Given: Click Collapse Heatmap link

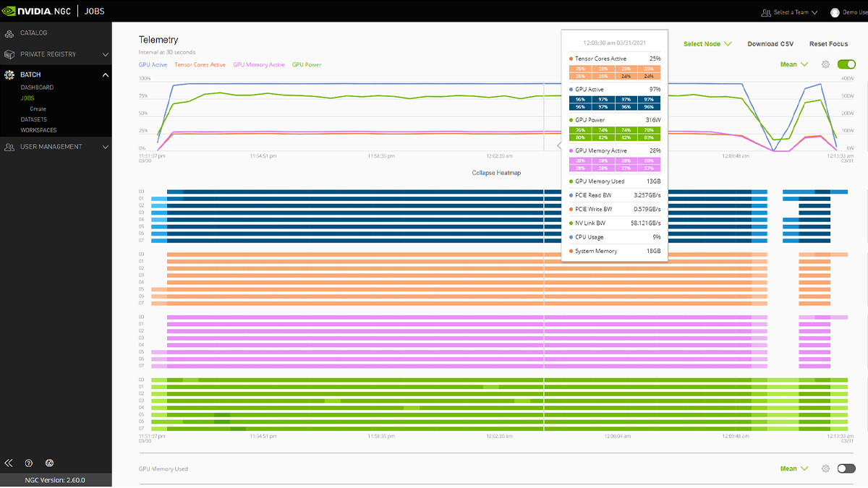Looking at the screenshot, I should pos(496,173).
